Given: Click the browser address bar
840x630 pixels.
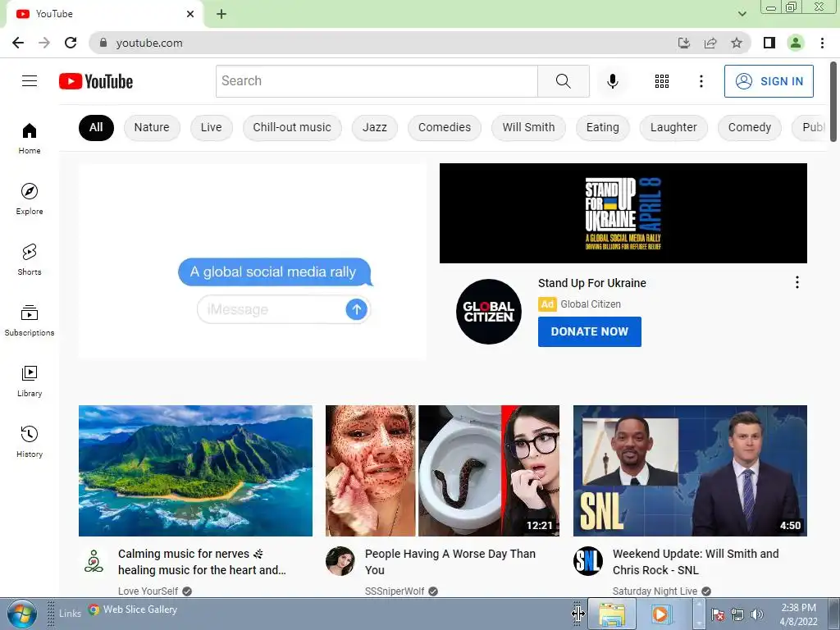Looking at the screenshot, I should (x=386, y=43).
